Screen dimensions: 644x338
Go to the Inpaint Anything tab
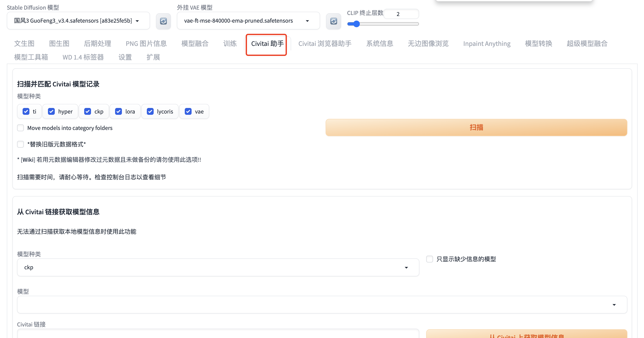(x=487, y=44)
